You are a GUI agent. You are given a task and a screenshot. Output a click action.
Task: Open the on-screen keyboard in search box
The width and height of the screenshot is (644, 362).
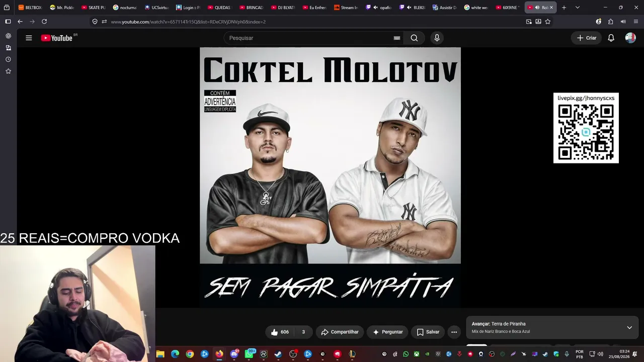coord(397,38)
